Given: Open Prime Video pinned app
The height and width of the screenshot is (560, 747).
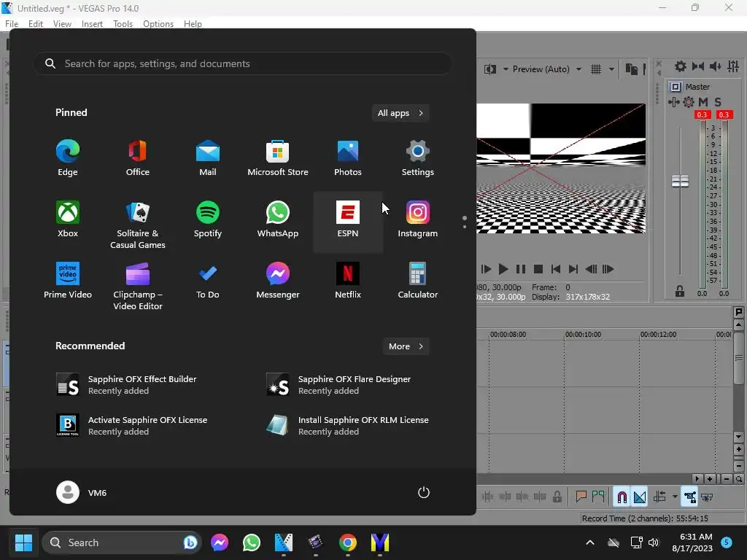Looking at the screenshot, I should click(68, 281).
